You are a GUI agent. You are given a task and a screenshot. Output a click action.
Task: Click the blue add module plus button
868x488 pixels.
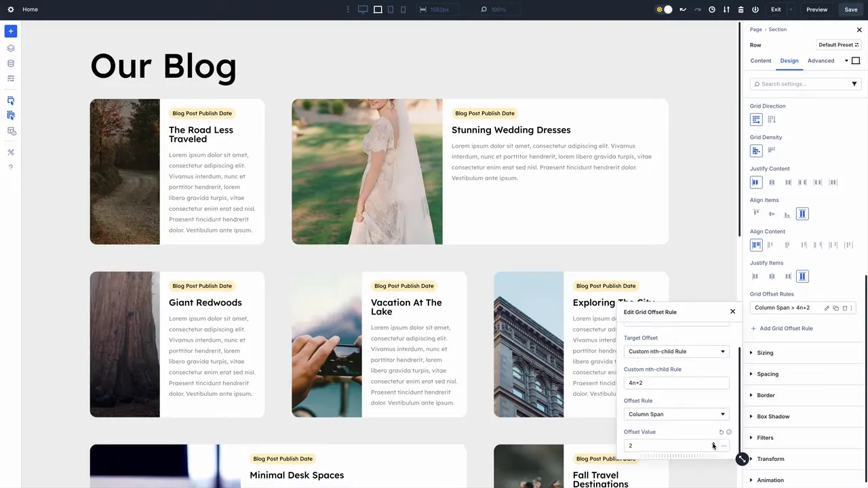[11, 31]
